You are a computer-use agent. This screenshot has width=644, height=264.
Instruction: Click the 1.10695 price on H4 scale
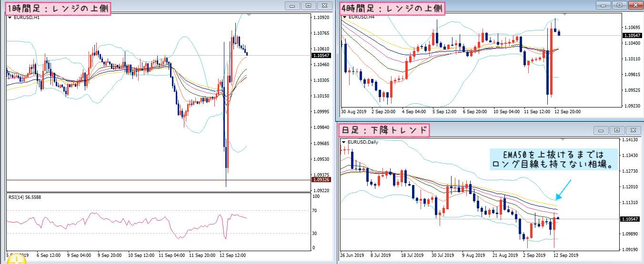tap(632, 27)
